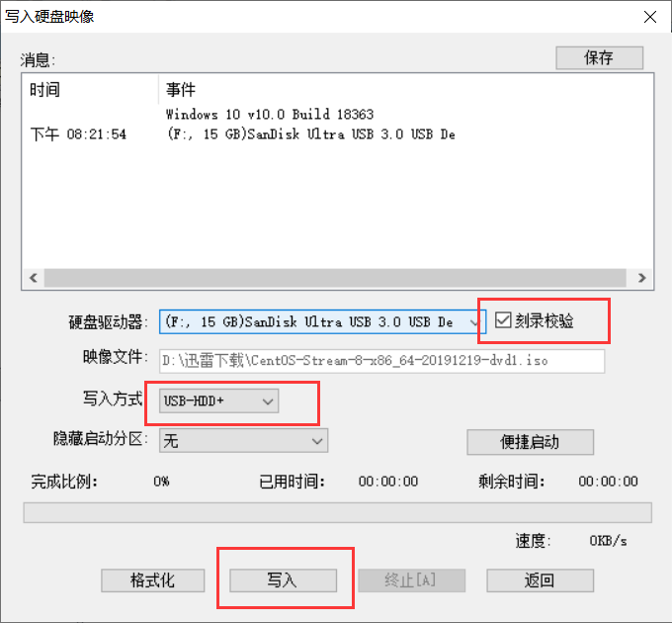
Task: Close the 写入硬盘映像 dialog
Action: (x=650, y=17)
